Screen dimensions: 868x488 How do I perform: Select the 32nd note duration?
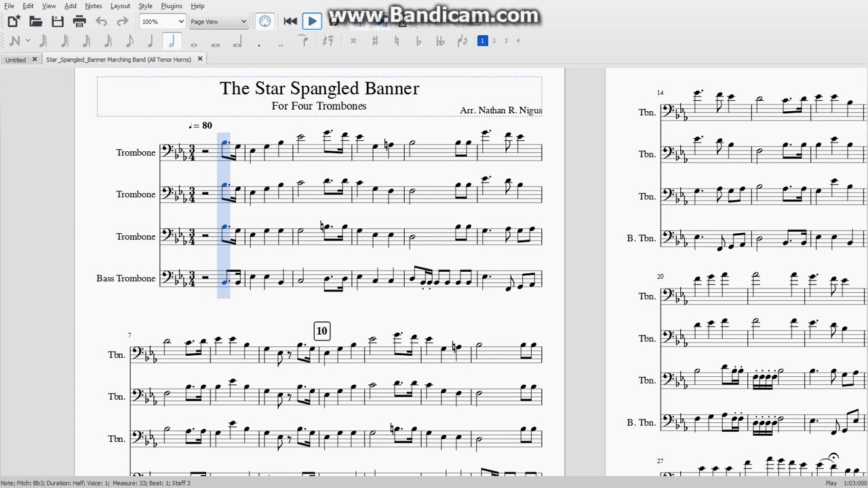point(86,41)
